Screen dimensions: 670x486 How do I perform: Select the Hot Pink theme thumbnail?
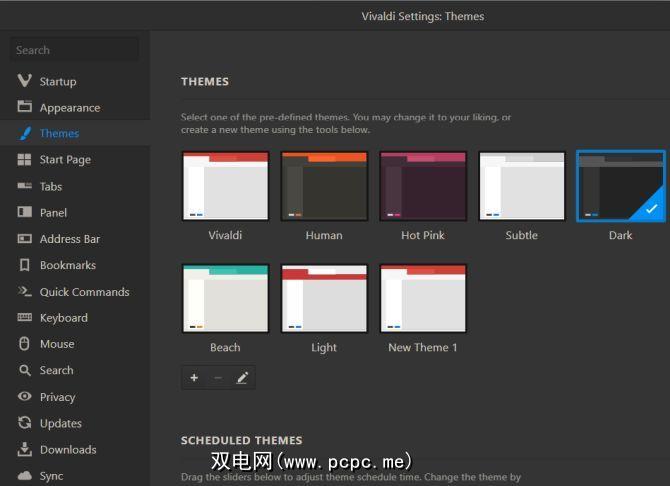423,186
